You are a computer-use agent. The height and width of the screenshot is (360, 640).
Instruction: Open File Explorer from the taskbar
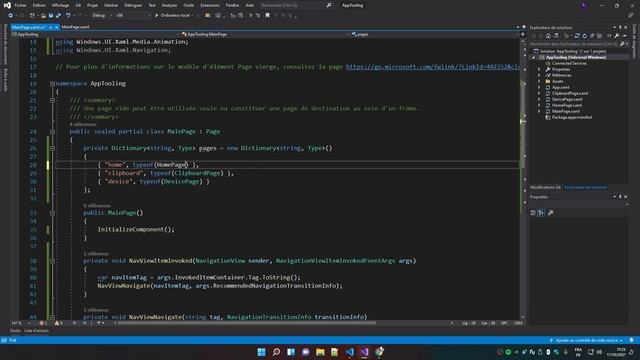coord(320,352)
